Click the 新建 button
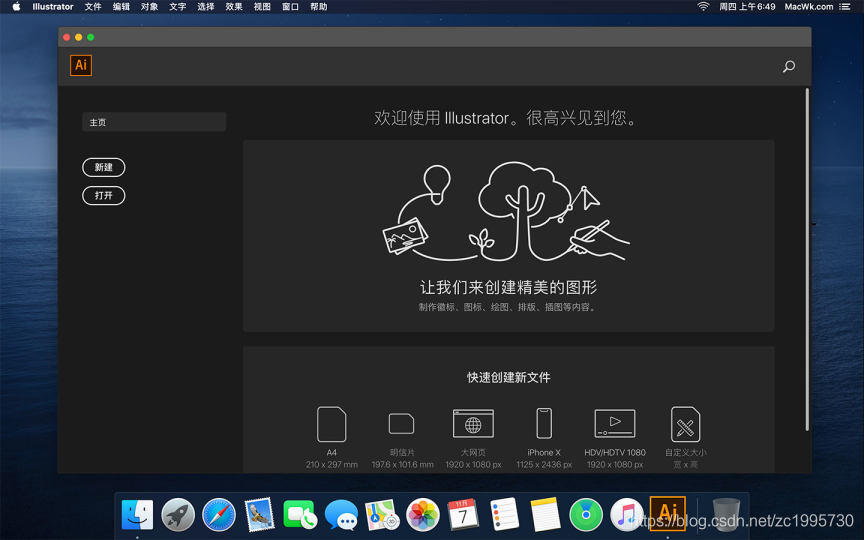 [x=104, y=168]
